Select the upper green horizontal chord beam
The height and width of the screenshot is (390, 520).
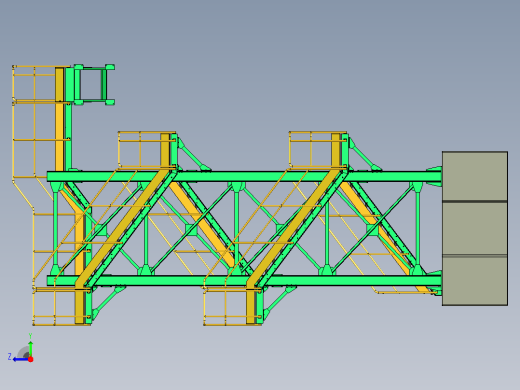(244, 177)
